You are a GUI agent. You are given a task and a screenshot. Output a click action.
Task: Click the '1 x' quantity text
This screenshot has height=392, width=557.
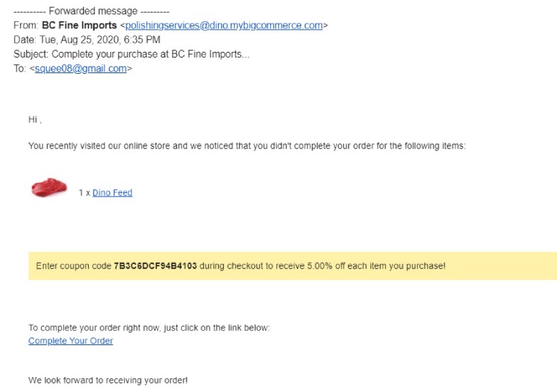(84, 193)
